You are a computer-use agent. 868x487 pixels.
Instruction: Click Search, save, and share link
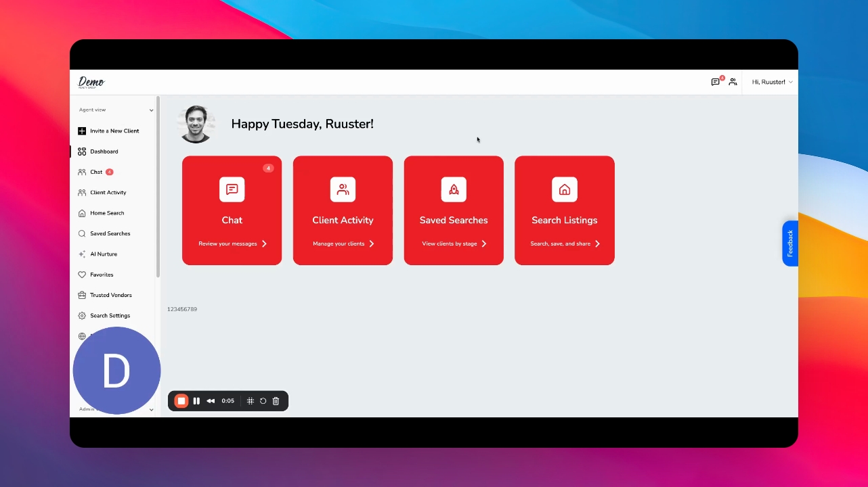565,243
